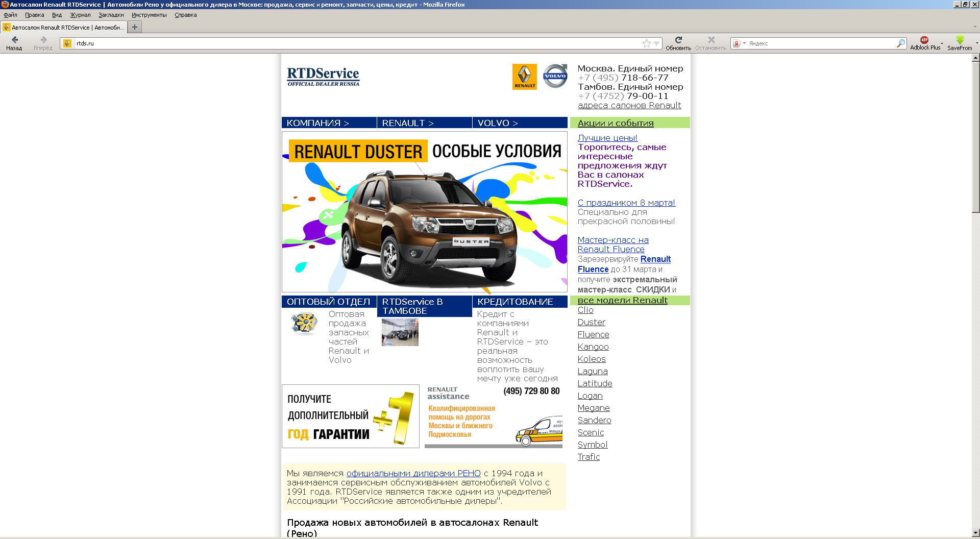Click the Forward navigation arrow
Viewport: 980px width, 539px height.
pos(43,40)
